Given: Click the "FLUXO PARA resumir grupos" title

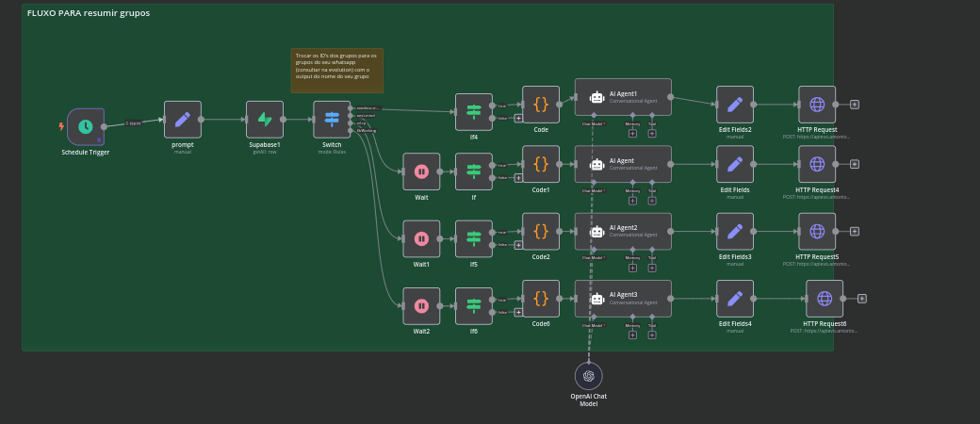Looking at the screenshot, I should click(89, 13).
